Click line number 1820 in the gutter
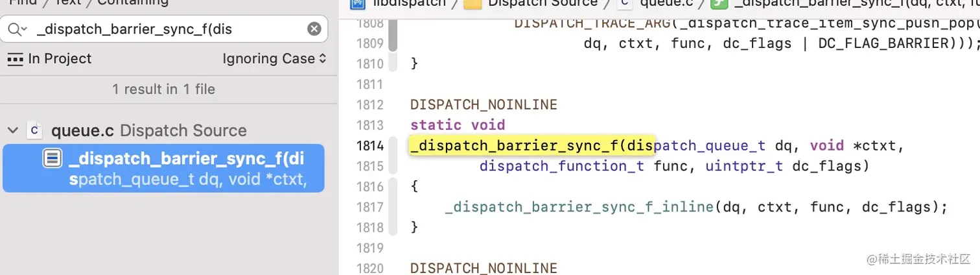 (370, 268)
